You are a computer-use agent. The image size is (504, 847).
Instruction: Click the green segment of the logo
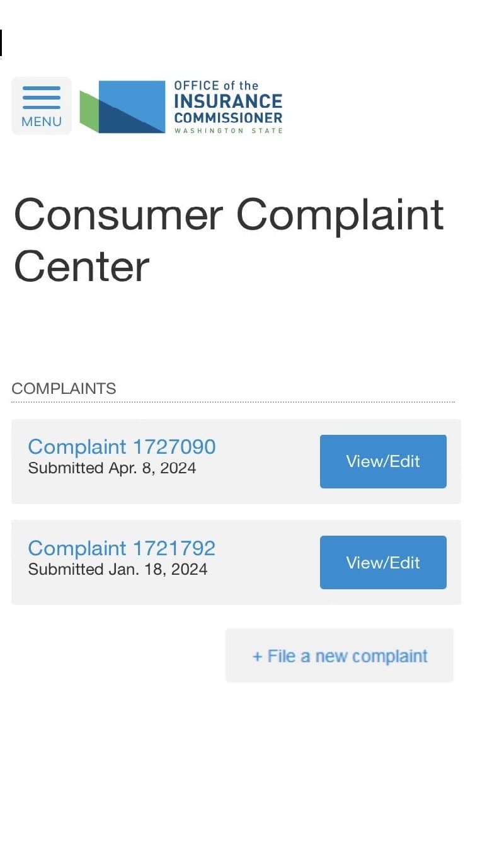tap(89, 112)
